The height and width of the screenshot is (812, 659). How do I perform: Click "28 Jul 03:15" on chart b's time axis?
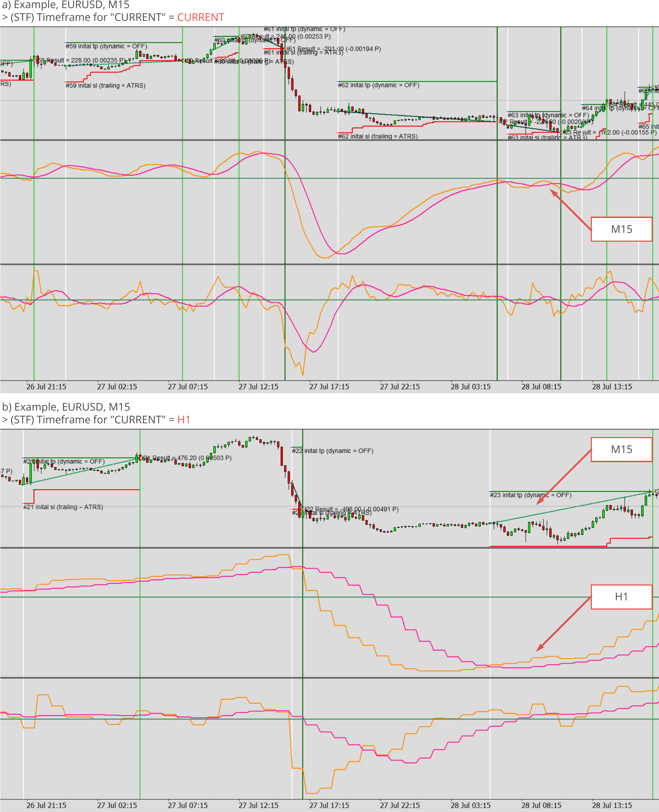471,806
